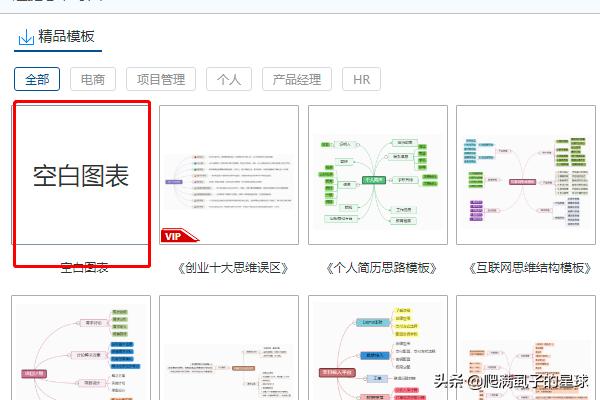The width and height of the screenshot is (600, 400).
Task: Click the 《互联网思维结构模板》 title text
Action: pos(530,268)
